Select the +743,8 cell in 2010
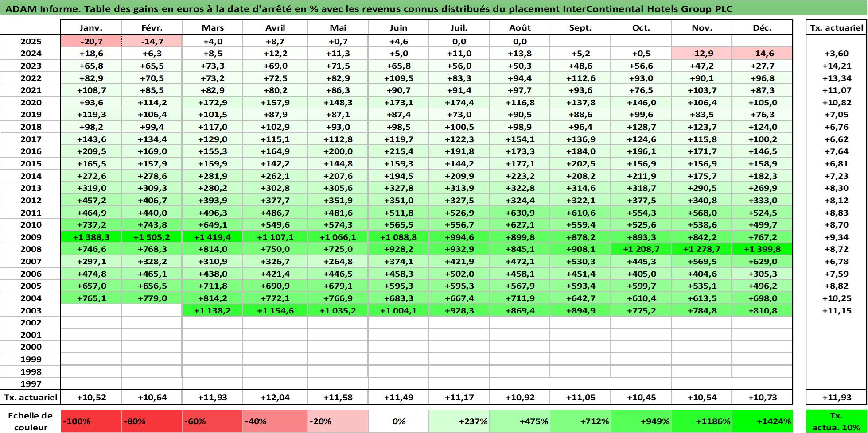Screen dimensions: 868x433 (152, 225)
